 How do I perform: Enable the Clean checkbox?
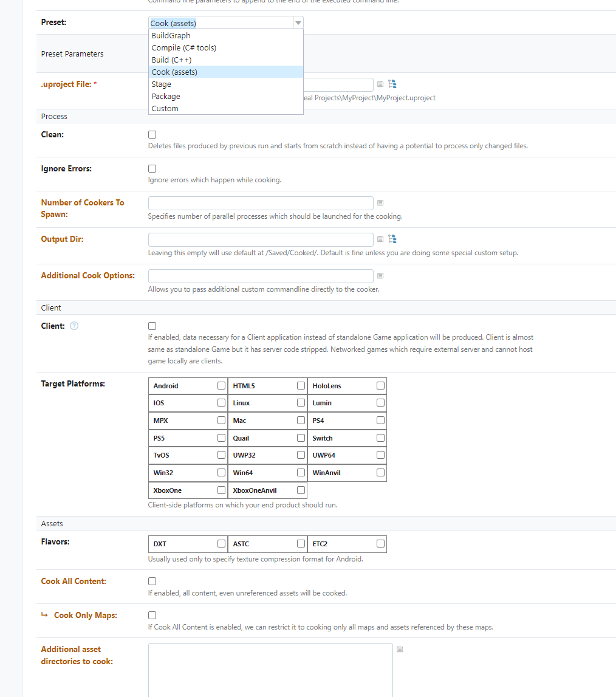tap(152, 135)
